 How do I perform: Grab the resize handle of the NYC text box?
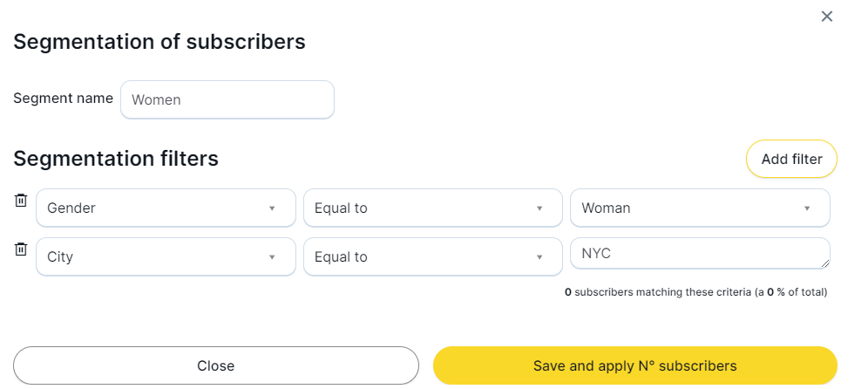(x=824, y=264)
